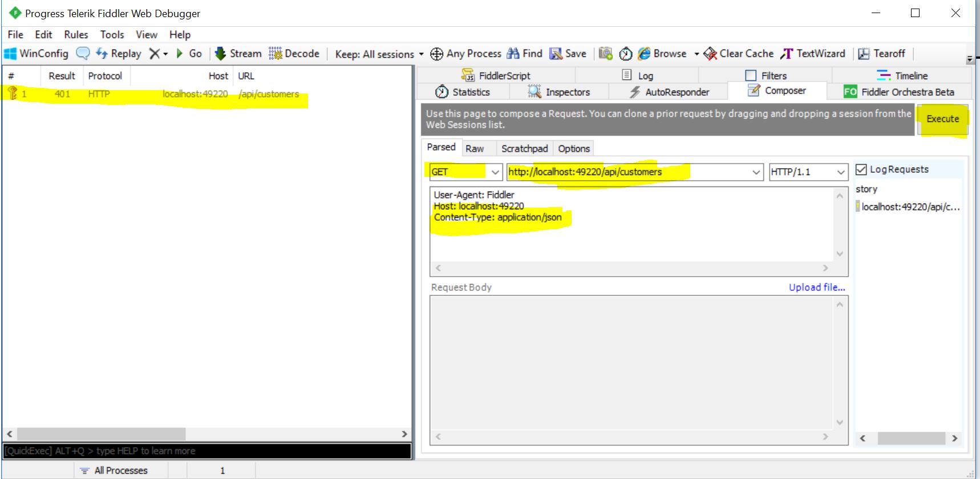Switch to the Timeline tab
This screenshot has width=980, height=479.
902,75
